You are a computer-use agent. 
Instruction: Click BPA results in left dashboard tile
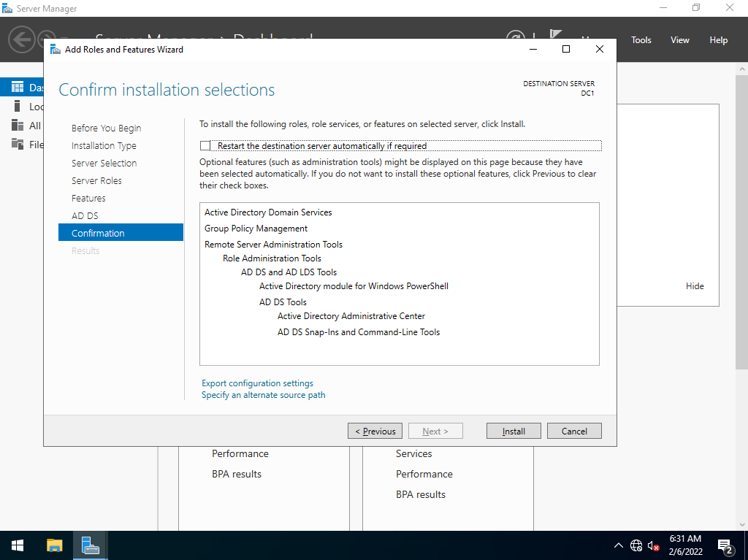237,474
